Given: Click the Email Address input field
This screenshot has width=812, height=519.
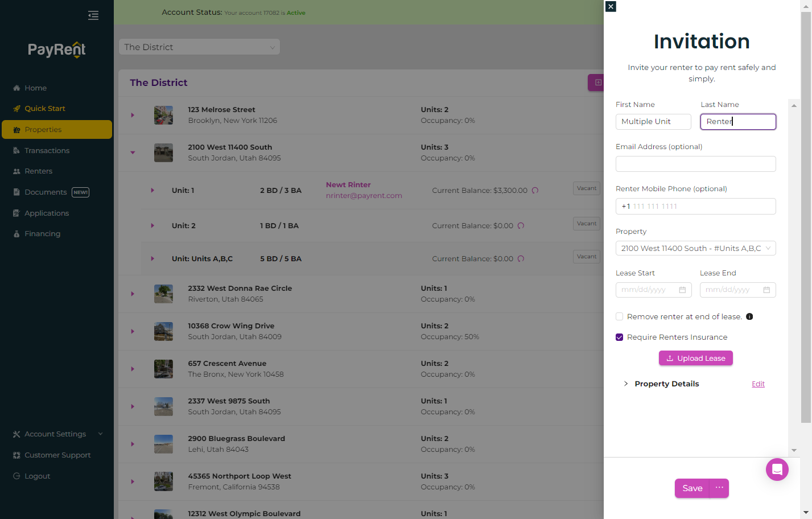Looking at the screenshot, I should point(695,164).
